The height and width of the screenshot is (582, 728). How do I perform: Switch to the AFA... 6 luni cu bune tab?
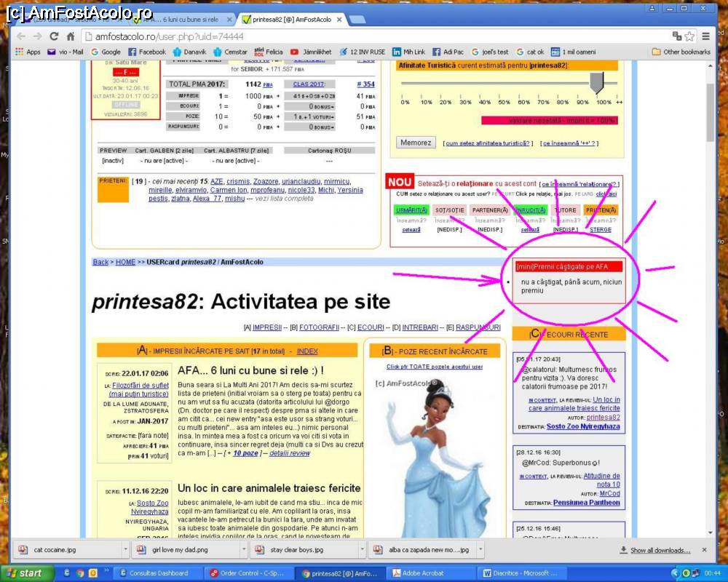(x=181, y=20)
